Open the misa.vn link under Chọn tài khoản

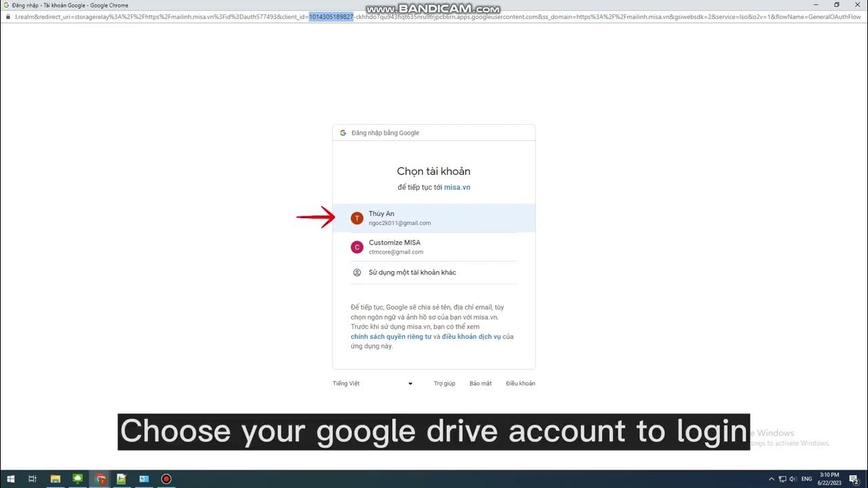(457, 187)
